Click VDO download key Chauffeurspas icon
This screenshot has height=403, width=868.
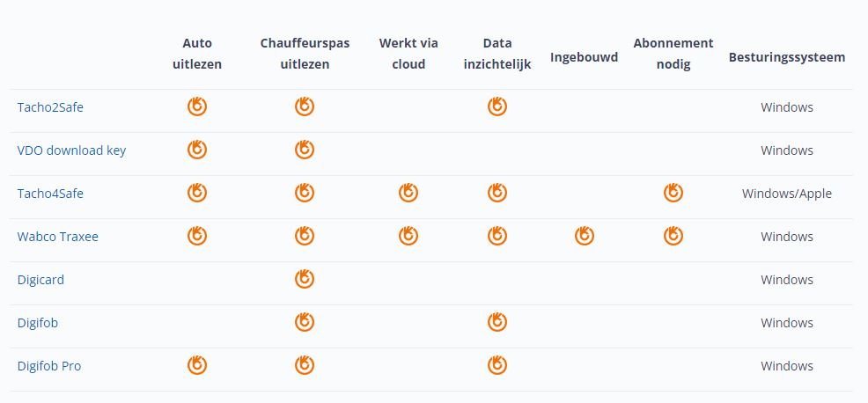click(x=305, y=149)
